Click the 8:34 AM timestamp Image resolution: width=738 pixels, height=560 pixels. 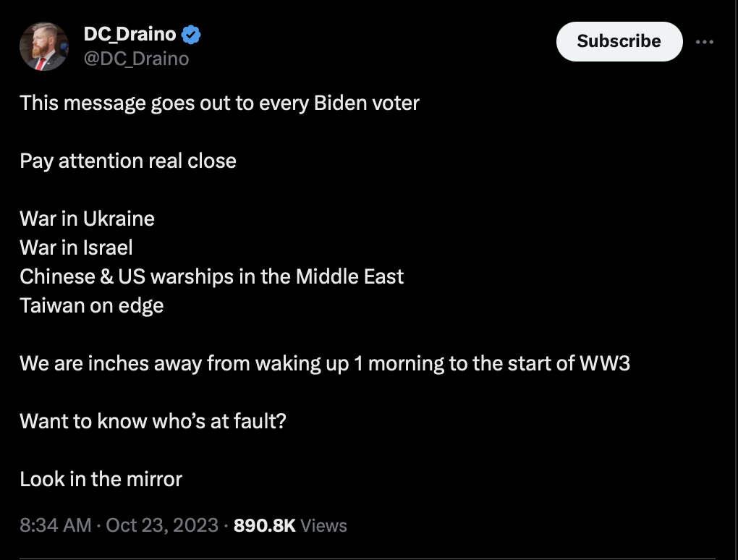[56, 525]
